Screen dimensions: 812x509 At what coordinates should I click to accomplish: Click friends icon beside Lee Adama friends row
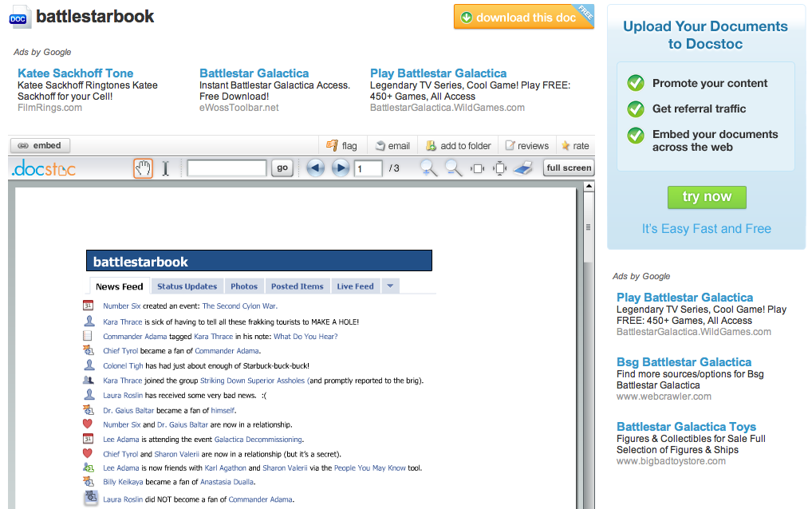click(x=89, y=467)
